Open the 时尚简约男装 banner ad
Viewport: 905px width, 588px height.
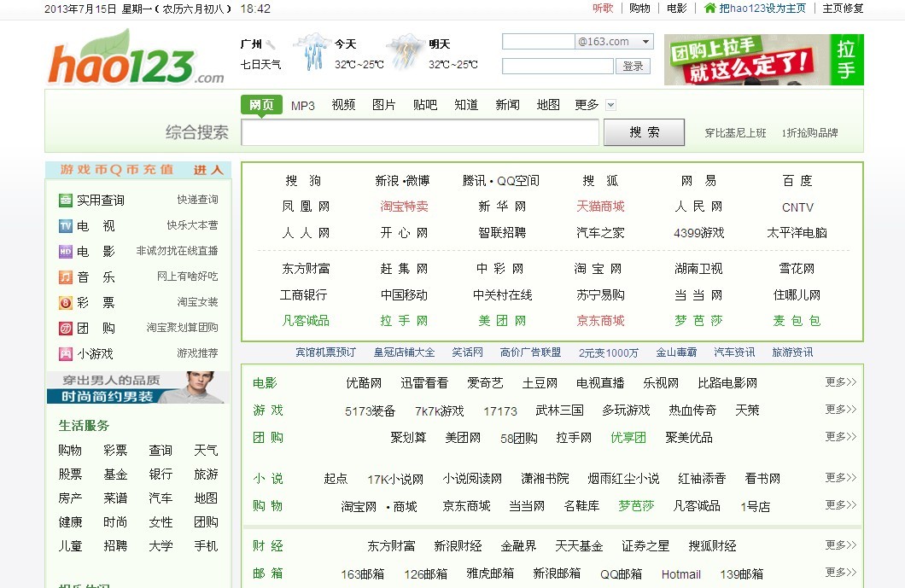pyautogui.click(x=138, y=387)
